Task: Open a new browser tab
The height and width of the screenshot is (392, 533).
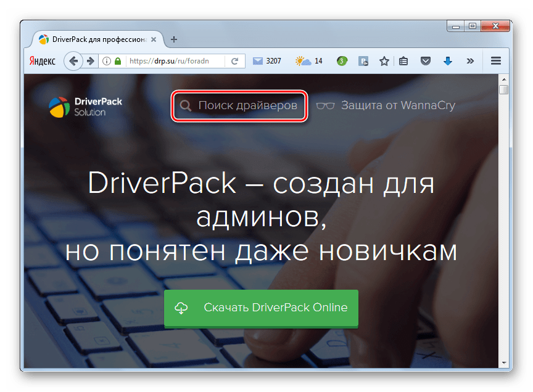Action: tap(174, 39)
